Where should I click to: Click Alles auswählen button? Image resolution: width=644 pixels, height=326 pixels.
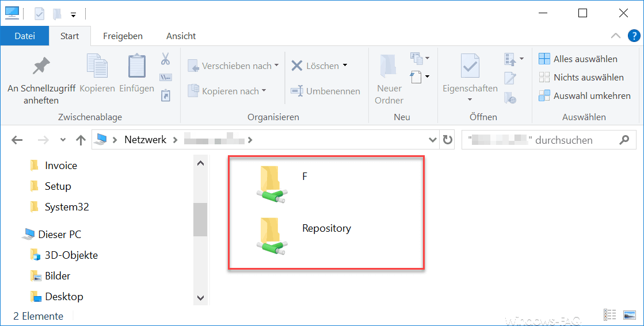click(578, 59)
